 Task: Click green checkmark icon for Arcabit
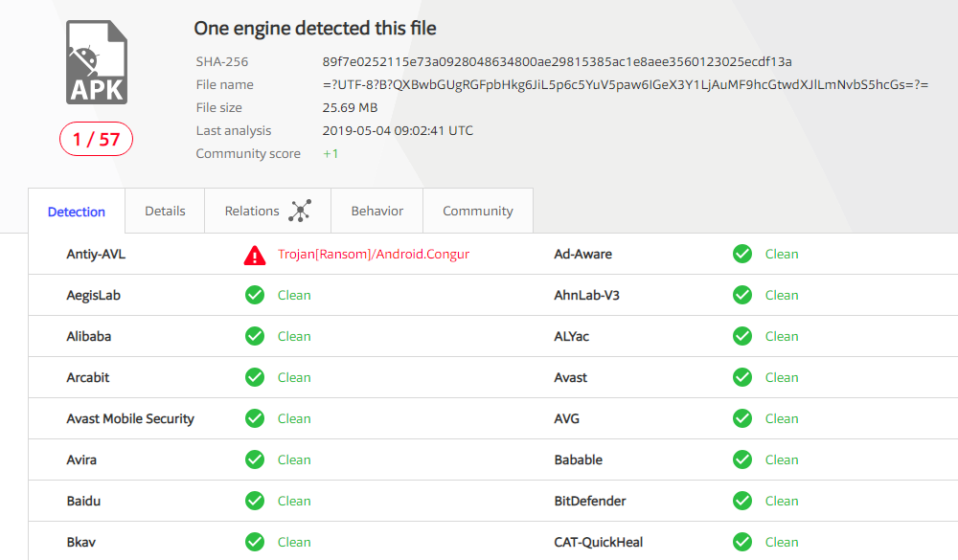[x=255, y=377]
